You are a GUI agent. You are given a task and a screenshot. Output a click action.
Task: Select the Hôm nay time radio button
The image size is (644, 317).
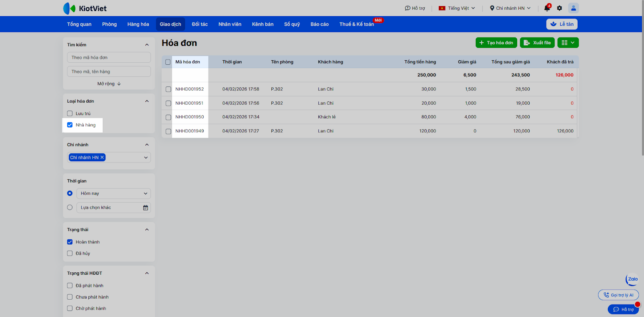coord(70,193)
